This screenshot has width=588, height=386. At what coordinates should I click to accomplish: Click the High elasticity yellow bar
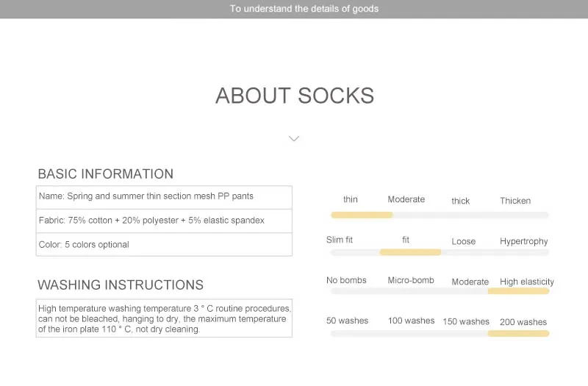click(518, 291)
